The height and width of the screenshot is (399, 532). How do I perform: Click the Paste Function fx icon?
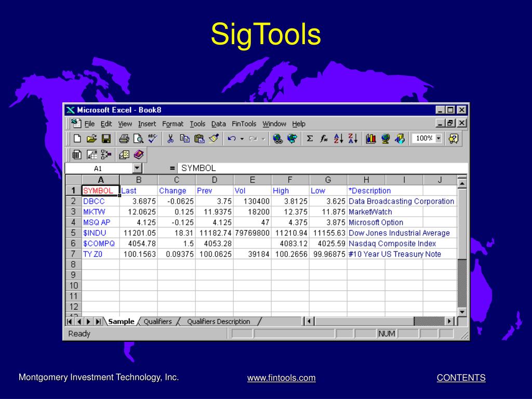point(324,138)
